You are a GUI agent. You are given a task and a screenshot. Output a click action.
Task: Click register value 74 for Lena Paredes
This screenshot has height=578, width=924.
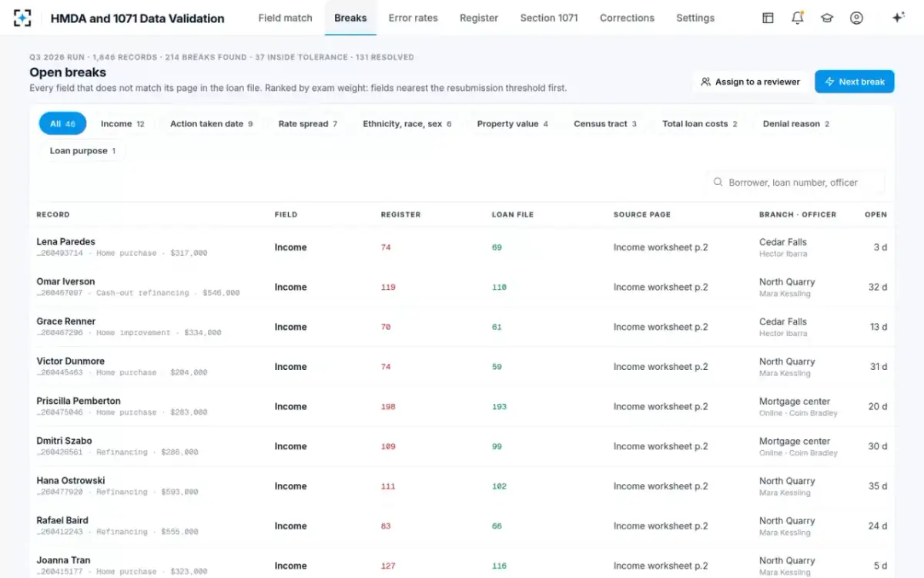[386, 247]
